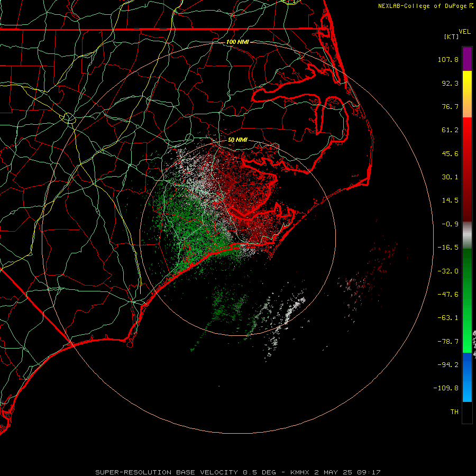
Task: Pick the black TH swatch at scale bottom
Action: [x=467, y=412]
